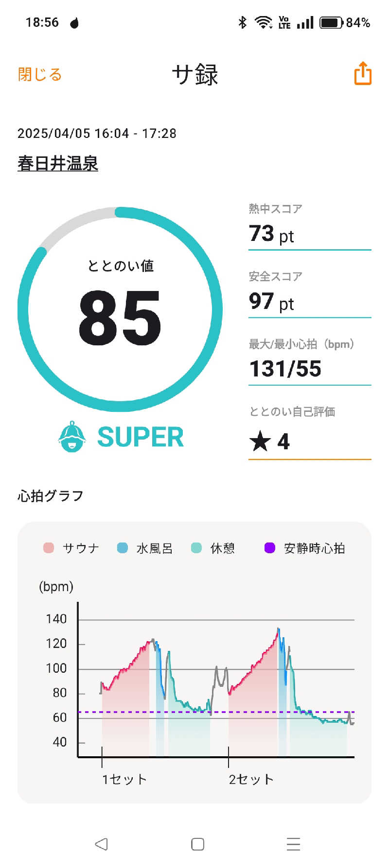The width and height of the screenshot is (389, 868).
Task: Tap the 熱中スコア 73 pt field
Action: (x=310, y=226)
